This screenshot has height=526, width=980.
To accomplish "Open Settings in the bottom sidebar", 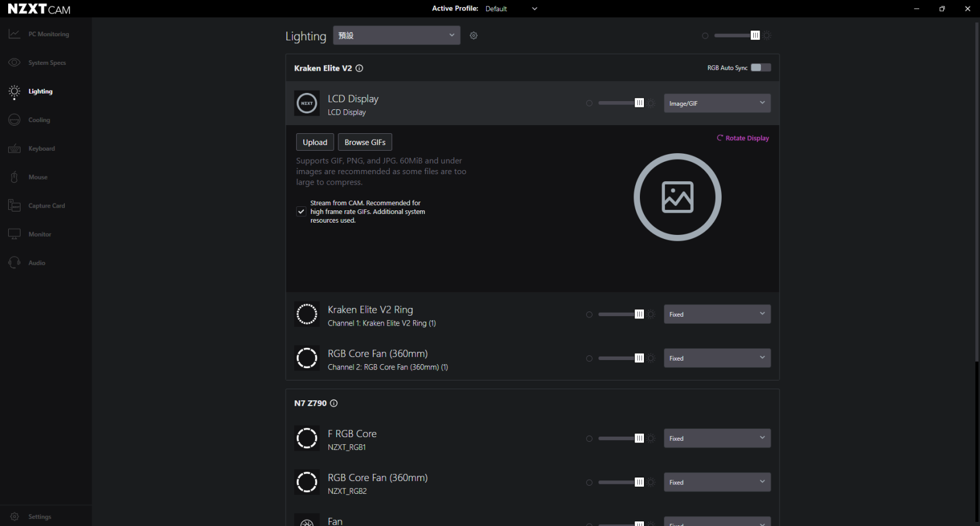I will [x=39, y=517].
